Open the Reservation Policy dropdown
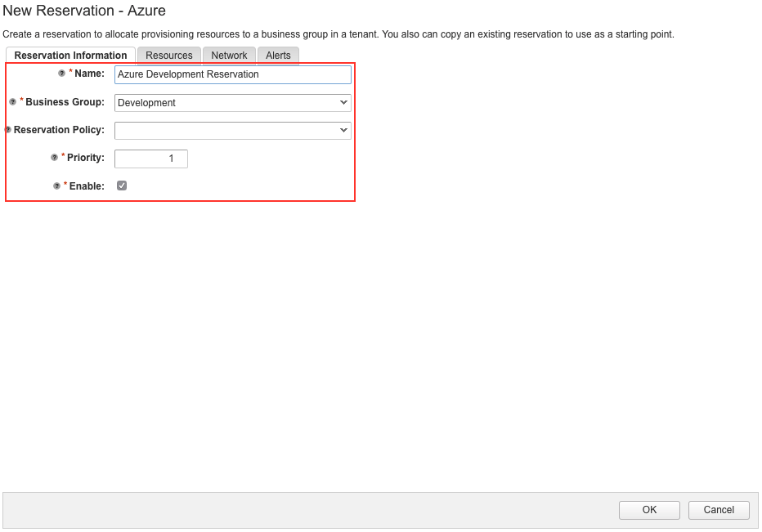 pos(233,130)
